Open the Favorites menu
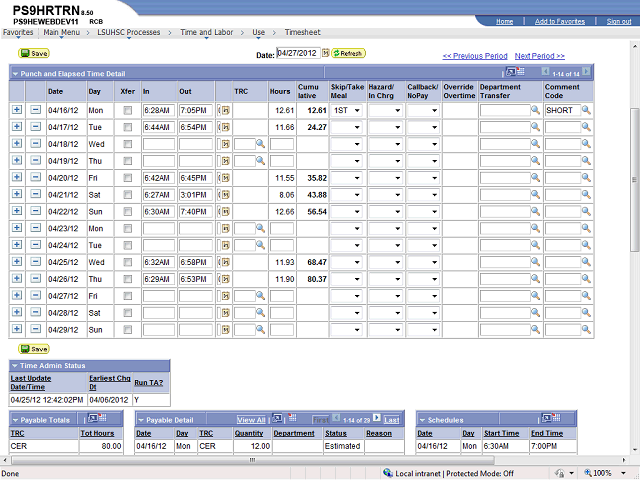 [17, 32]
